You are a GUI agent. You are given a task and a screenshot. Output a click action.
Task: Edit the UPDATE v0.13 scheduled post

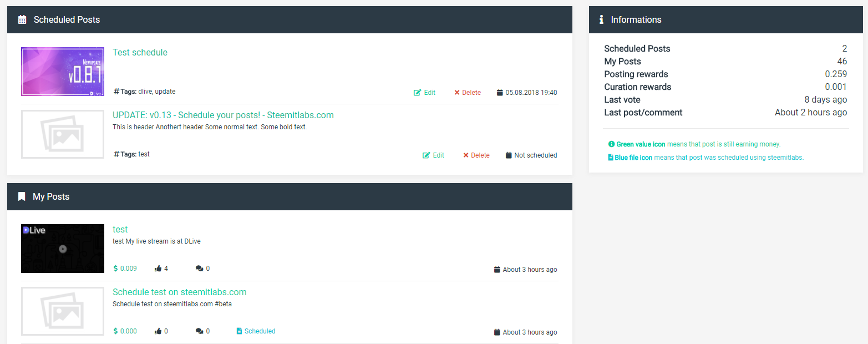pyautogui.click(x=434, y=155)
